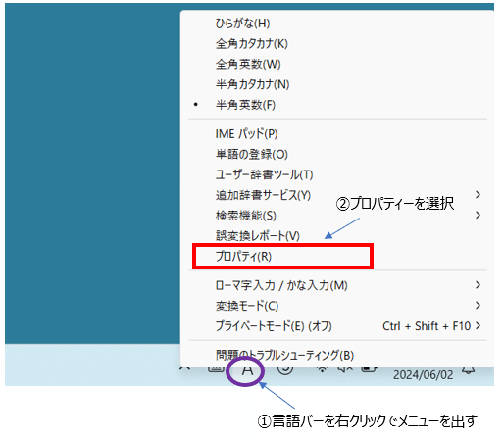Viewport: 504px width, 440px height.
Task: Select 半角カタカナ(N) input mode
Action: pyautogui.click(x=252, y=84)
